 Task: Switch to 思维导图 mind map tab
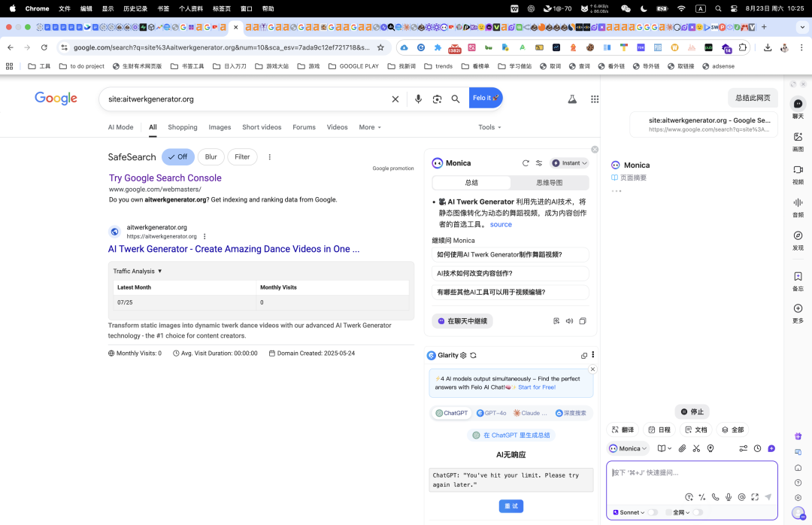coord(549,183)
